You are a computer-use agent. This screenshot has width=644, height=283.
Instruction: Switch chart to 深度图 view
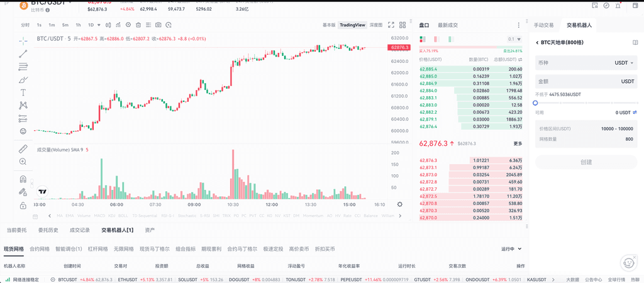coord(375,25)
